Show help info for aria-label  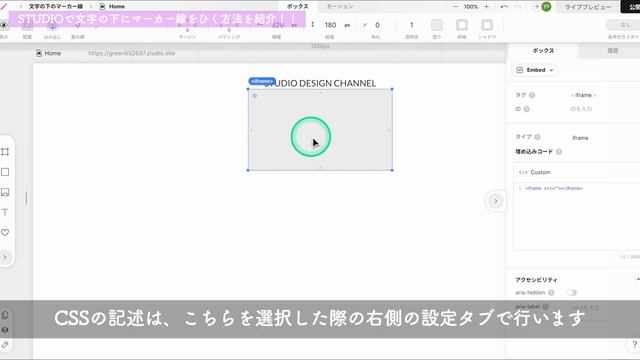point(545,306)
